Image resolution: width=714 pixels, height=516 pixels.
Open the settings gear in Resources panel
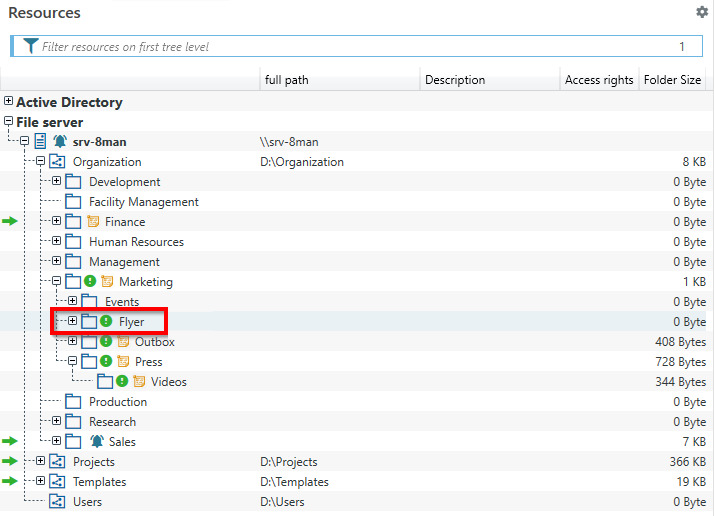click(x=701, y=12)
